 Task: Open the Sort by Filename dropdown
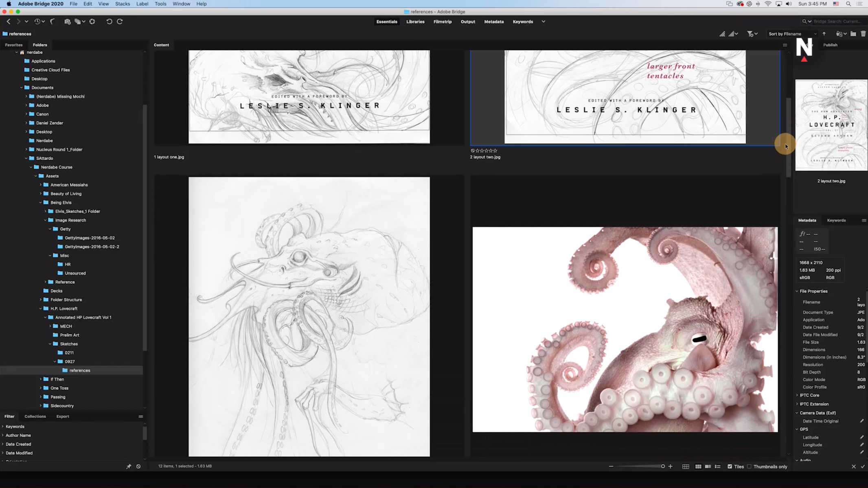point(792,34)
